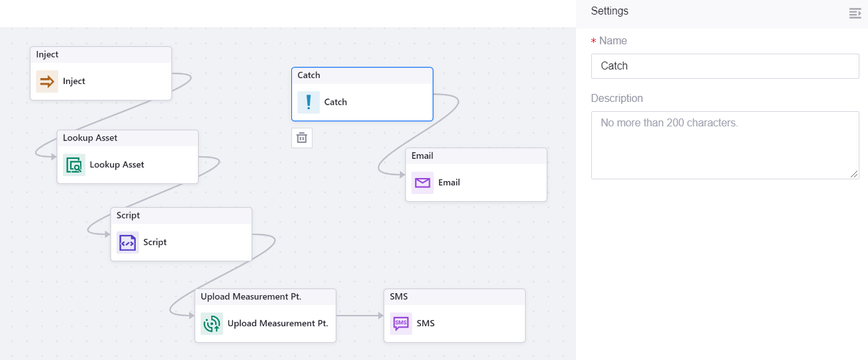This screenshot has height=360, width=868.
Task: Click the purple Script code icon
Action: point(128,242)
